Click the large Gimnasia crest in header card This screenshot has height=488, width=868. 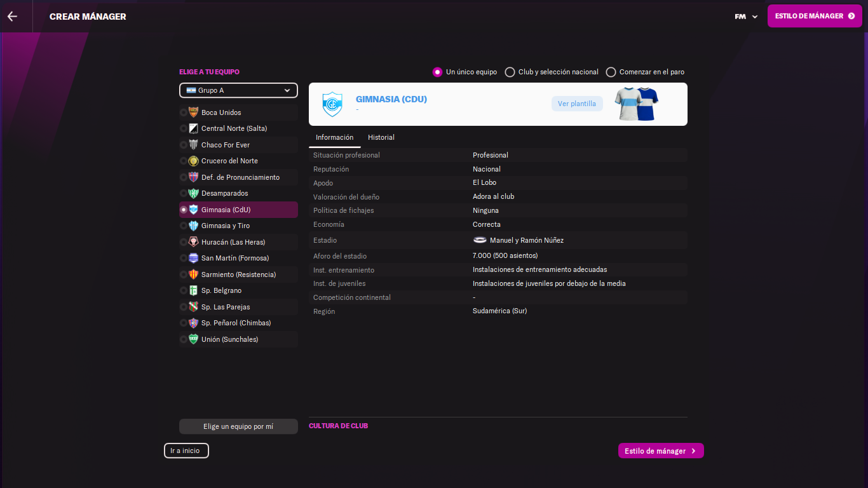click(x=332, y=104)
